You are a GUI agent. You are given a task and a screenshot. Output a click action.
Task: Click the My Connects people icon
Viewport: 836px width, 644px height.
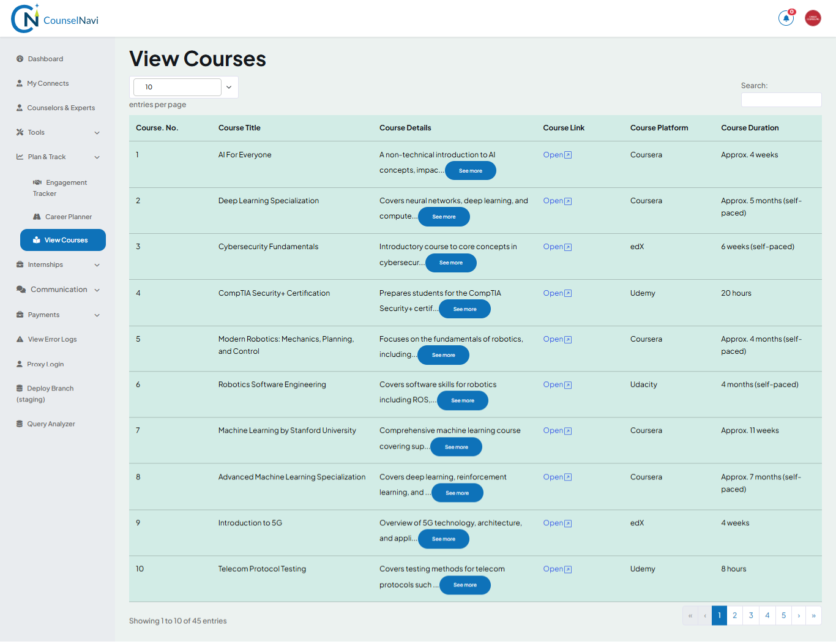click(19, 83)
